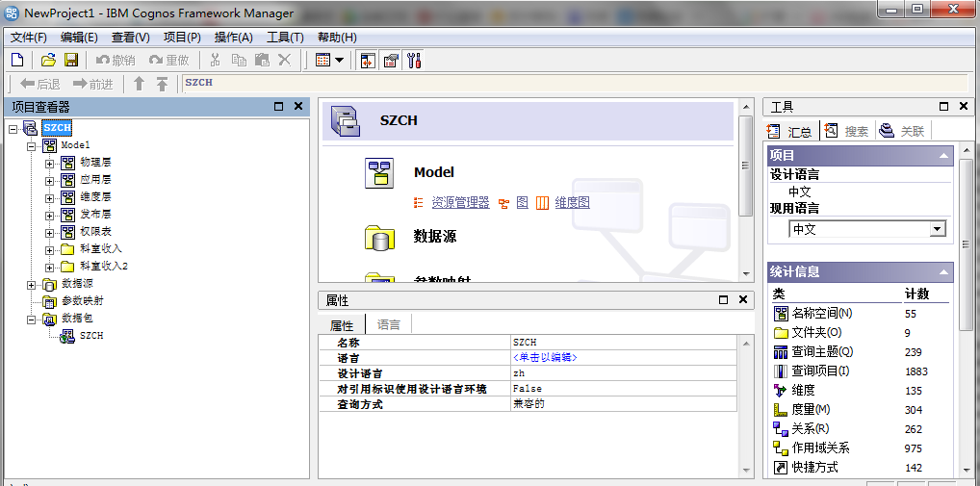
Task: Expand the 物理层 namespace node
Action: (49, 163)
